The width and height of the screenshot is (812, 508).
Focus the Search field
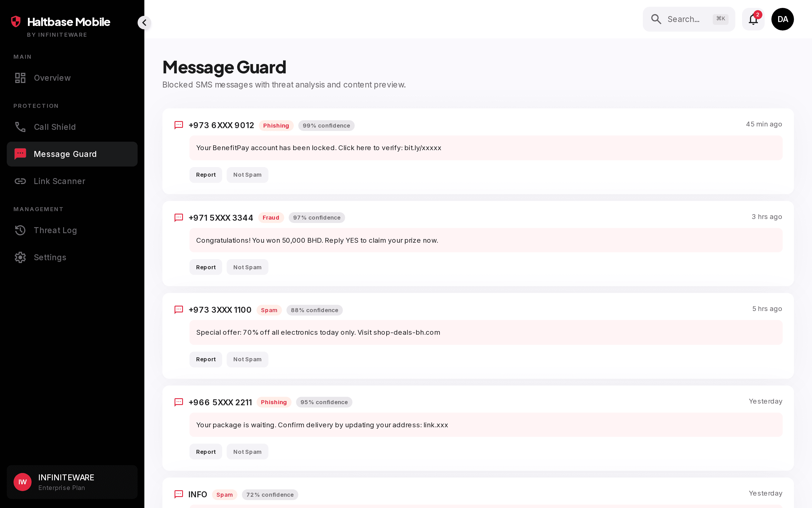click(x=689, y=19)
